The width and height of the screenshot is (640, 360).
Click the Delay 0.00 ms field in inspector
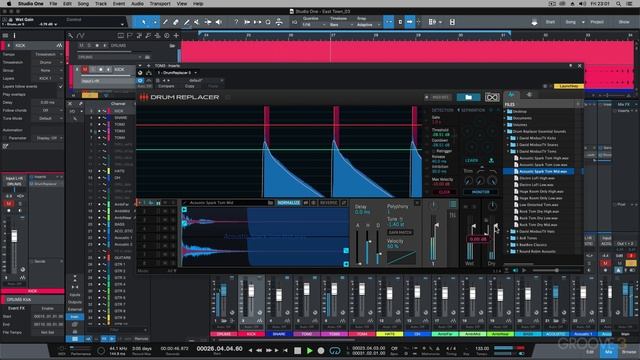(48, 102)
